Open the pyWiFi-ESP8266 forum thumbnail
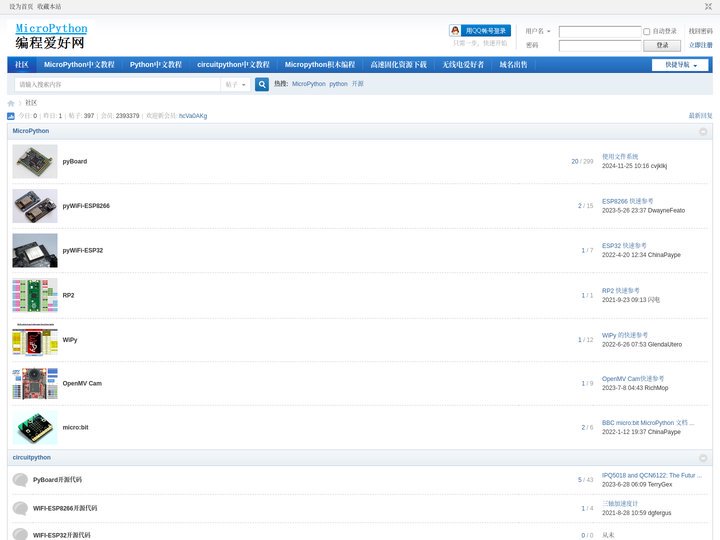Viewport: 720px width, 540px height. point(35,206)
